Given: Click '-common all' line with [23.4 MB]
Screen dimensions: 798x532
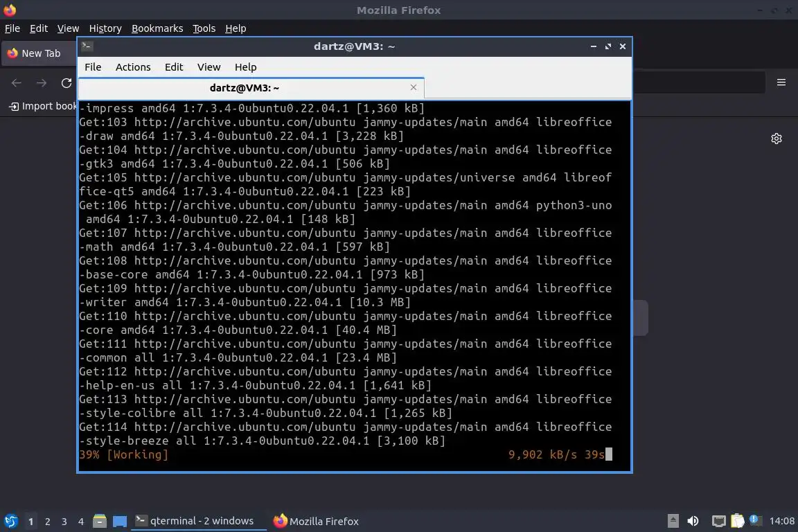Looking at the screenshot, I should [238, 358].
